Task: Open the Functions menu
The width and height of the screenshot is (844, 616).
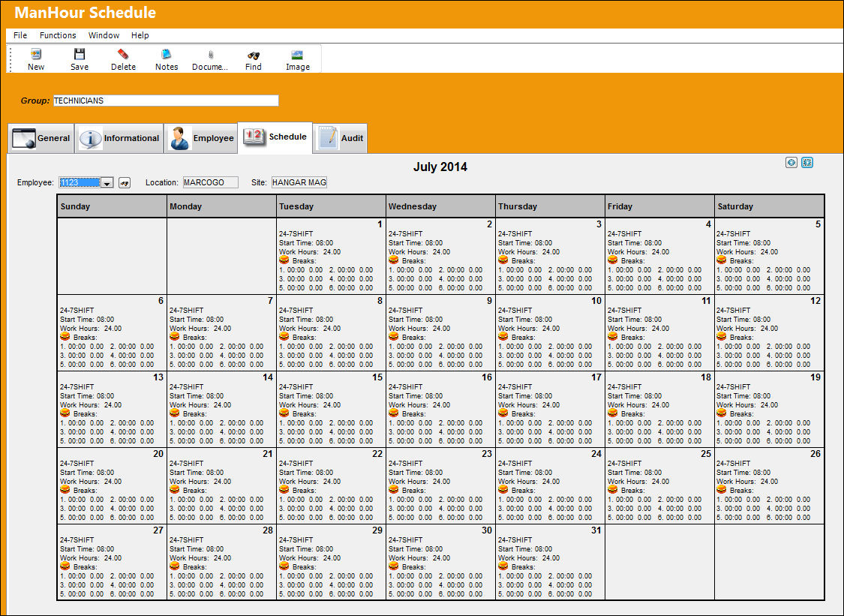Action: [58, 35]
